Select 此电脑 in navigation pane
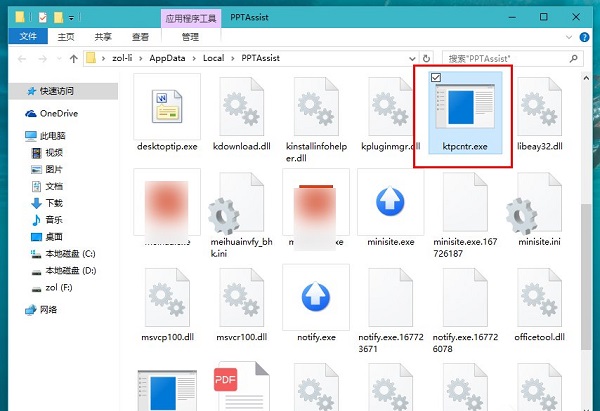The image size is (600, 411). click(53, 136)
